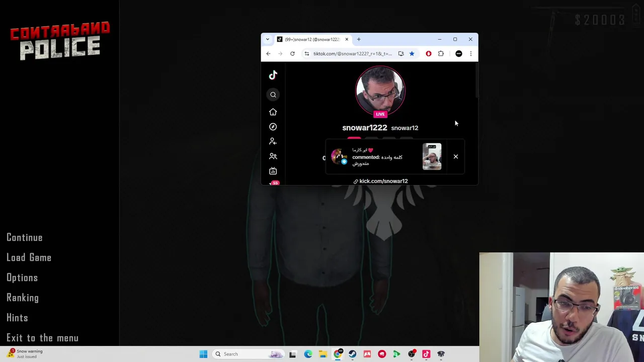The width and height of the screenshot is (644, 362).
Task: Click the snowar12 nickname text
Action: pos(405,128)
